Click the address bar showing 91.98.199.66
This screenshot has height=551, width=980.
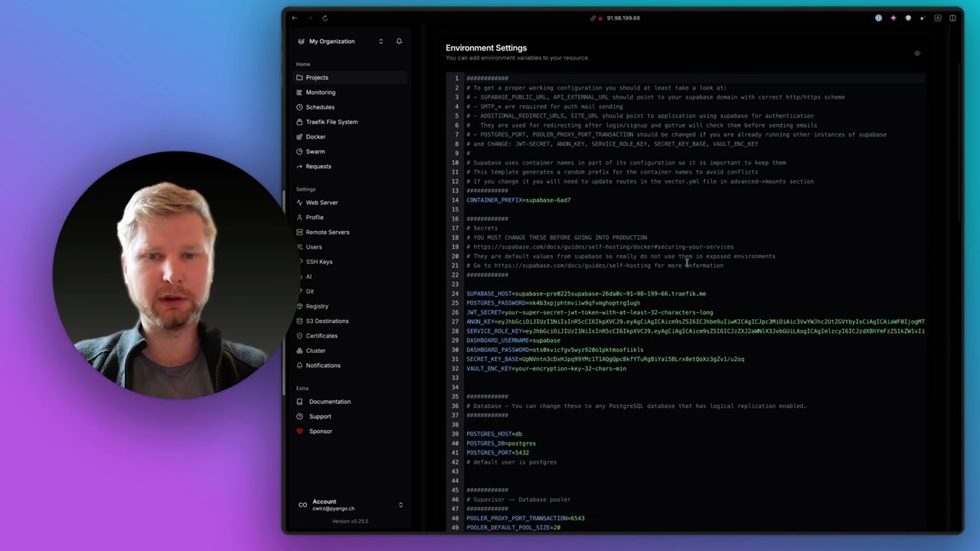click(x=622, y=18)
